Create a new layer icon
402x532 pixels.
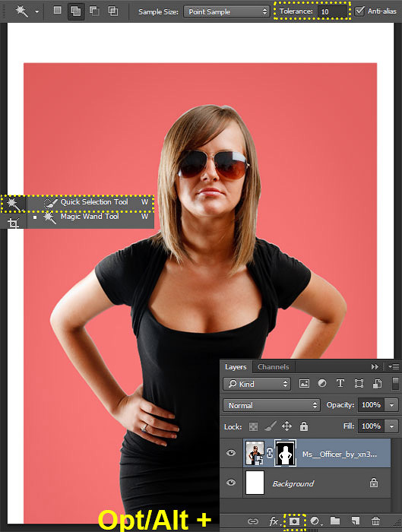pos(355,521)
